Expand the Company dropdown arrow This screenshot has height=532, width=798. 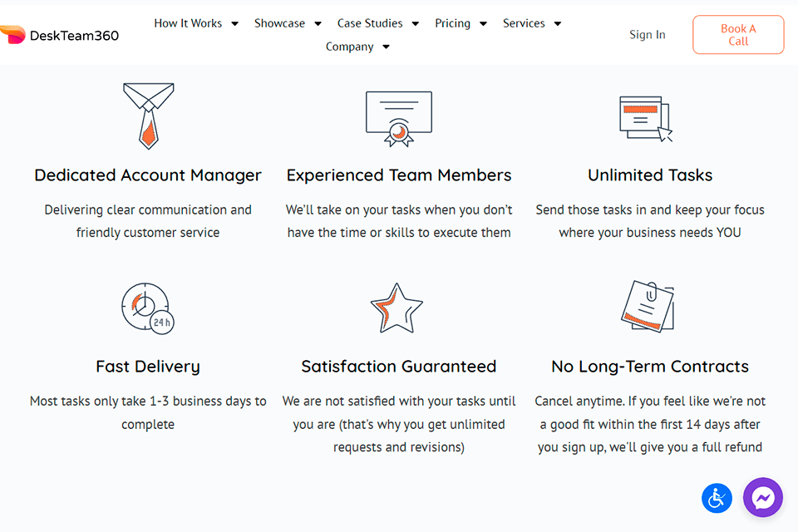386,47
